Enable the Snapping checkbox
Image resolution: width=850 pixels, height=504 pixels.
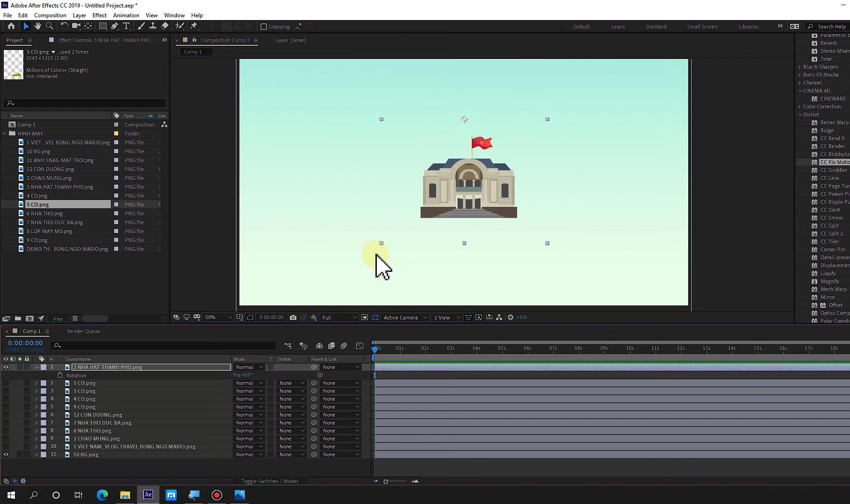point(264,27)
